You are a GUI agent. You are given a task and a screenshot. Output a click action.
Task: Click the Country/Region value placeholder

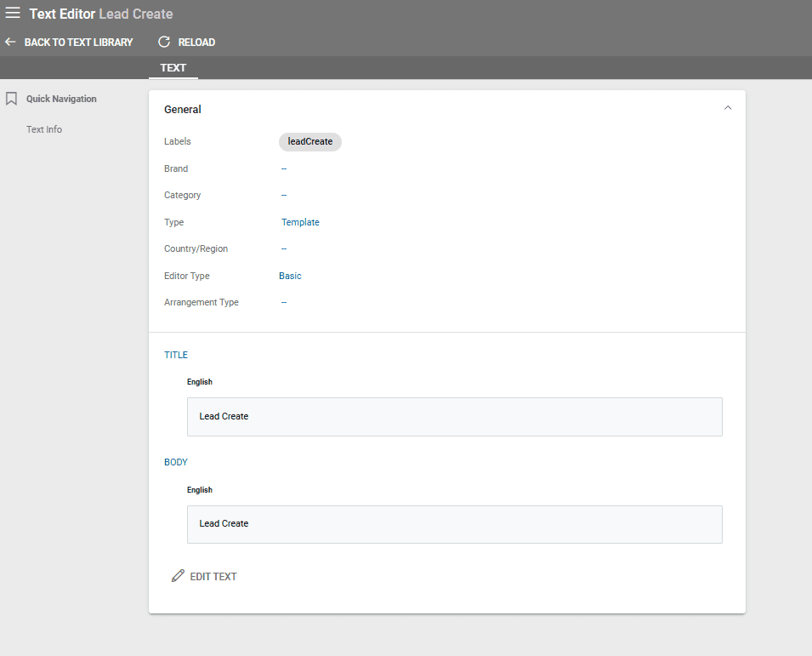pos(284,248)
